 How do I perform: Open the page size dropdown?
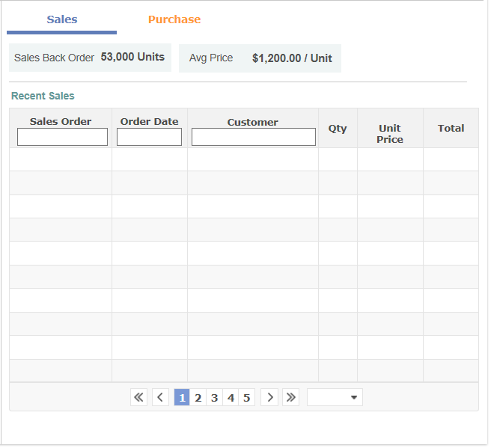coord(335,398)
